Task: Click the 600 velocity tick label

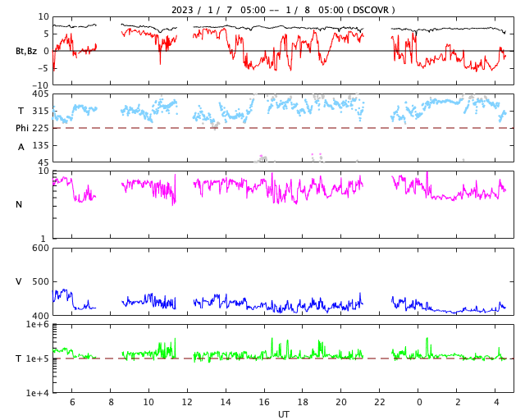Action: pyautogui.click(x=40, y=249)
